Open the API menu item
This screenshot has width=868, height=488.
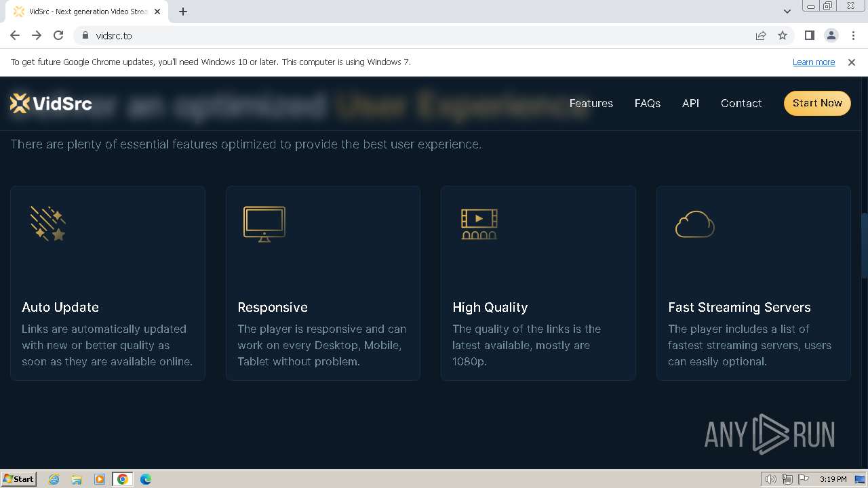pyautogui.click(x=690, y=103)
